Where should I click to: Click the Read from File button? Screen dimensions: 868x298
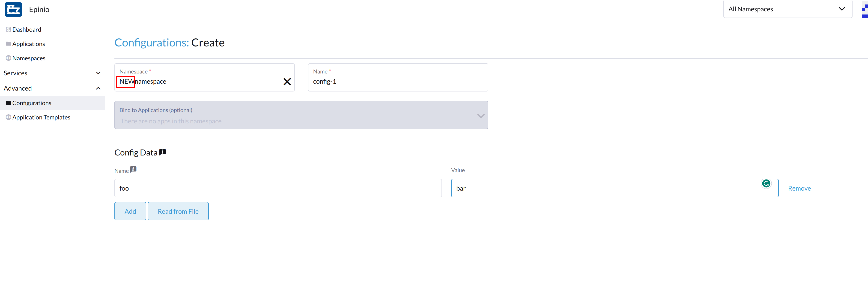pyautogui.click(x=178, y=211)
